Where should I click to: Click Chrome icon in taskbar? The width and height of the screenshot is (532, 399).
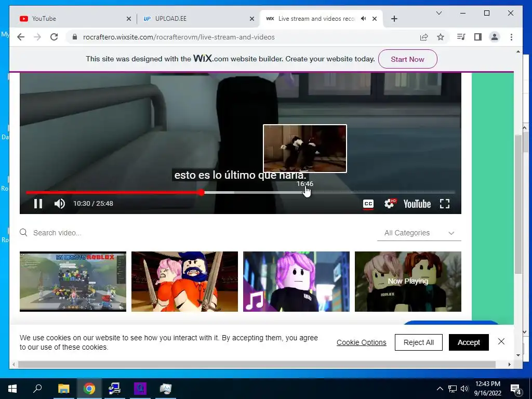click(x=89, y=389)
